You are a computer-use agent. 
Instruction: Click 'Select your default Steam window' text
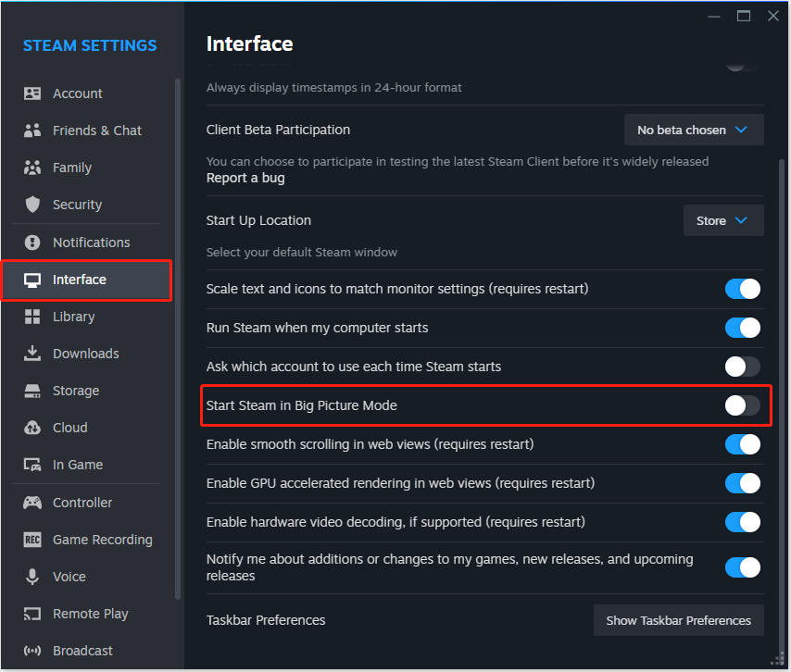302,252
